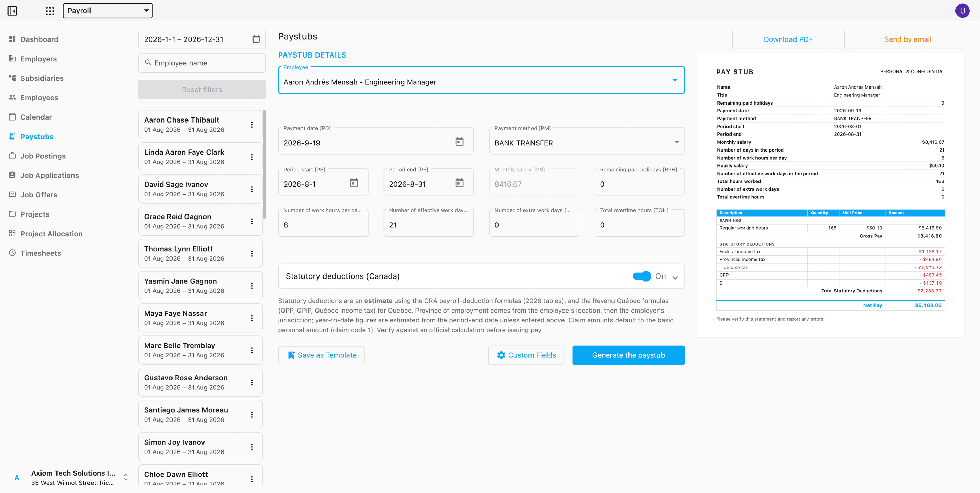The height and width of the screenshot is (493, 980).
Task: Open Period end calendar icon
Action: click(x=460, y=183)
